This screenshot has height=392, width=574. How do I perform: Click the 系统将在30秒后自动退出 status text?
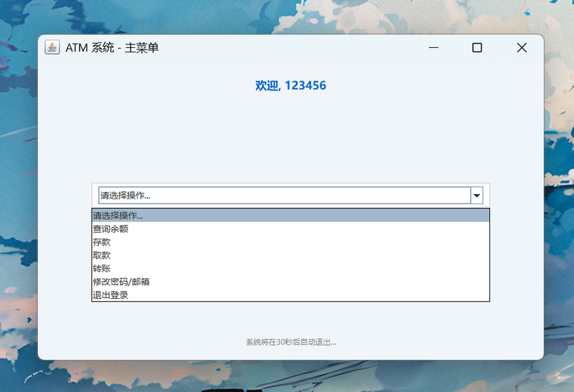click(x=291, y=343)
